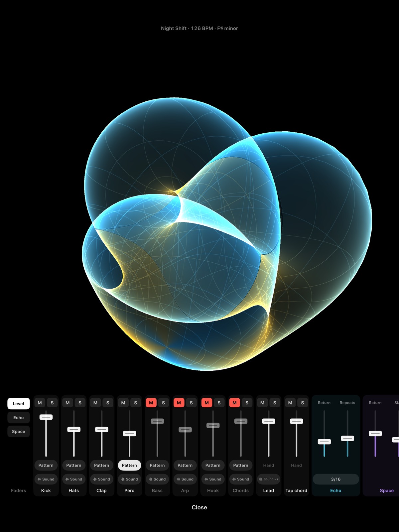
Task: Choose a Sound for Hats
Action: [x=74, y=479]
